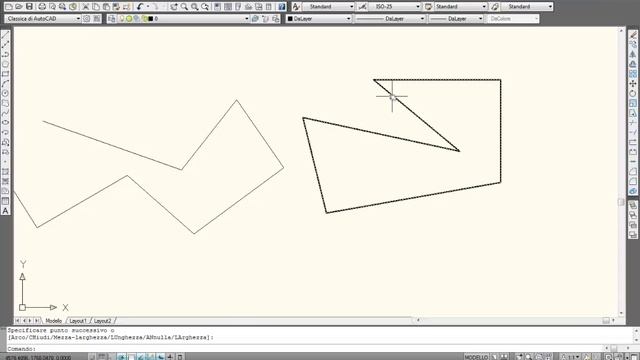Viewport: 640px width, 360px height.
Task: Click the Cut icon
Action: coord(86,7)
